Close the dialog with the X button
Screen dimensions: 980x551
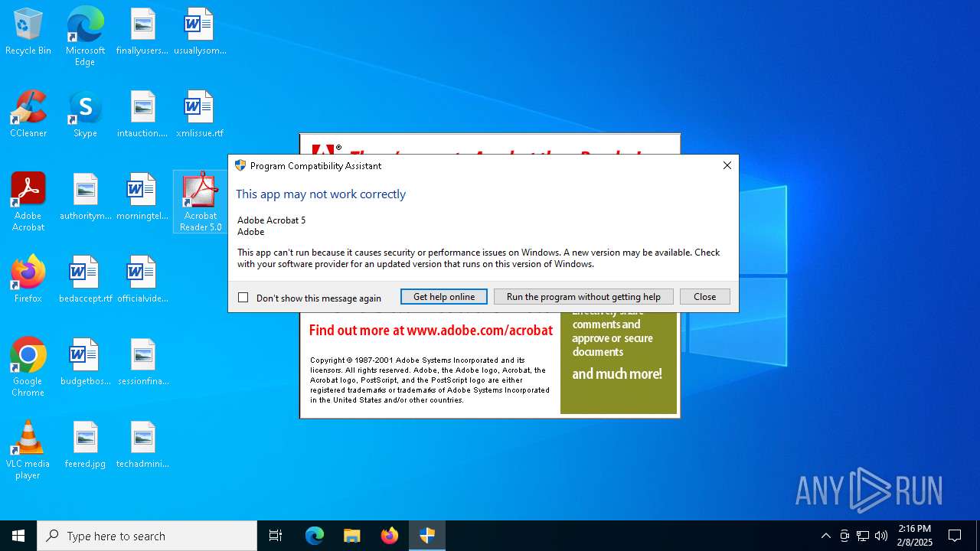(x=727, y=165)
